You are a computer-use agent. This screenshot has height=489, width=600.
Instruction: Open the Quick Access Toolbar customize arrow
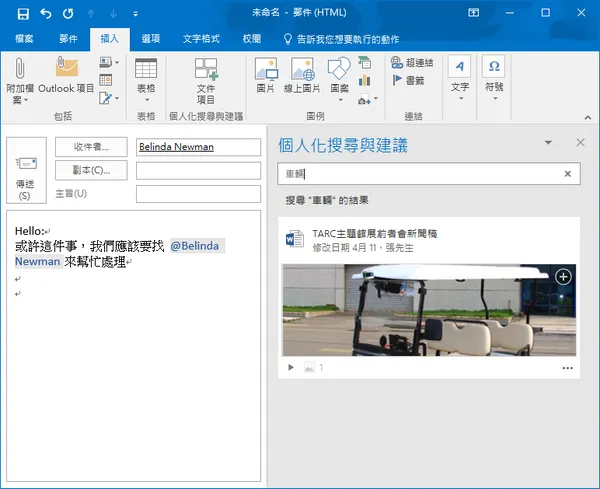tap(135, 14)
